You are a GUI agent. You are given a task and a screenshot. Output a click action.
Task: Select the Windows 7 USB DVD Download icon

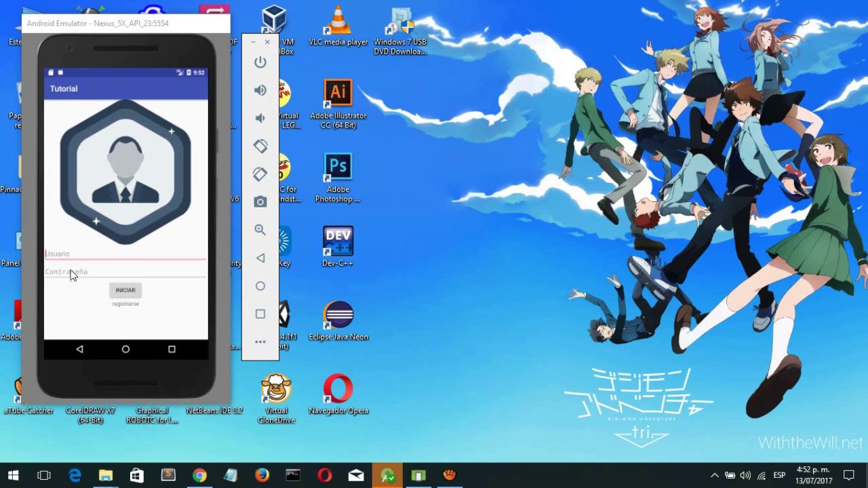[400, 31]
